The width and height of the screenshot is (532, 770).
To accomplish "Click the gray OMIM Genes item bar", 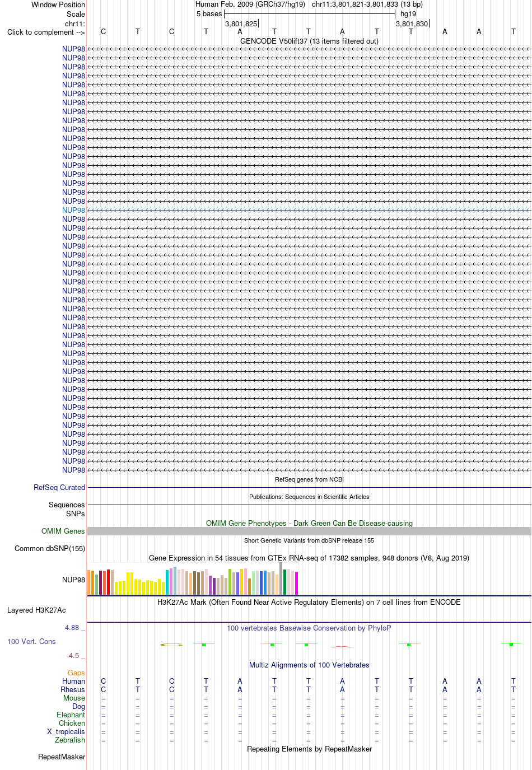I will (x=309, y=531).
